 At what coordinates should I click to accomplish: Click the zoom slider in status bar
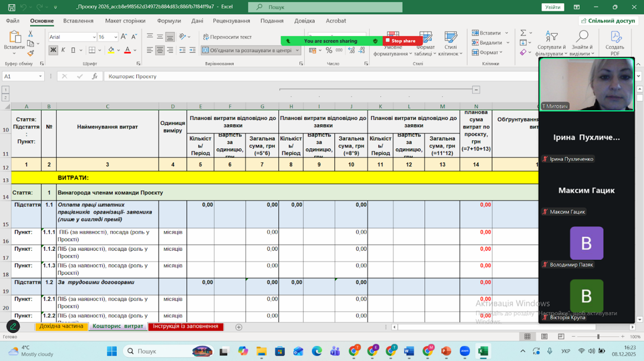point(598,337)
